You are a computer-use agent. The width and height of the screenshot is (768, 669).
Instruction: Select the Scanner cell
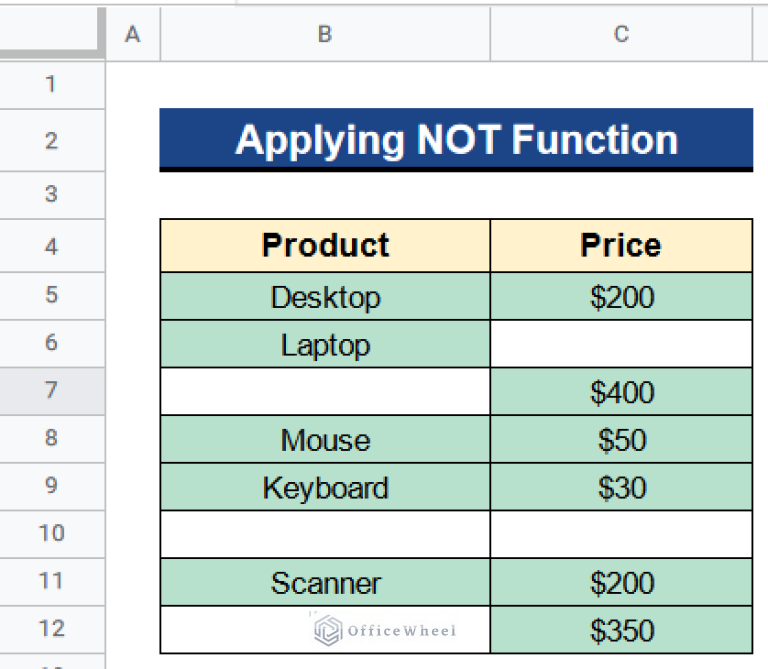pos(325,583)
